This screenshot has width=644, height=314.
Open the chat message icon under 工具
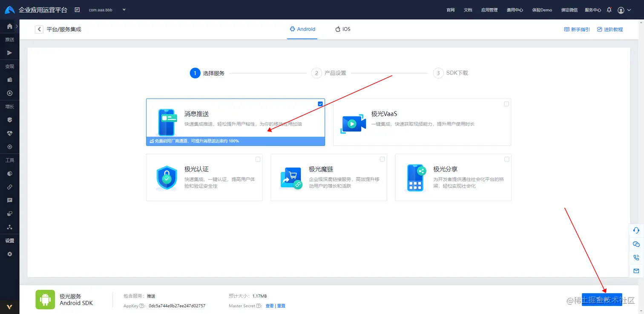(9, 200)
